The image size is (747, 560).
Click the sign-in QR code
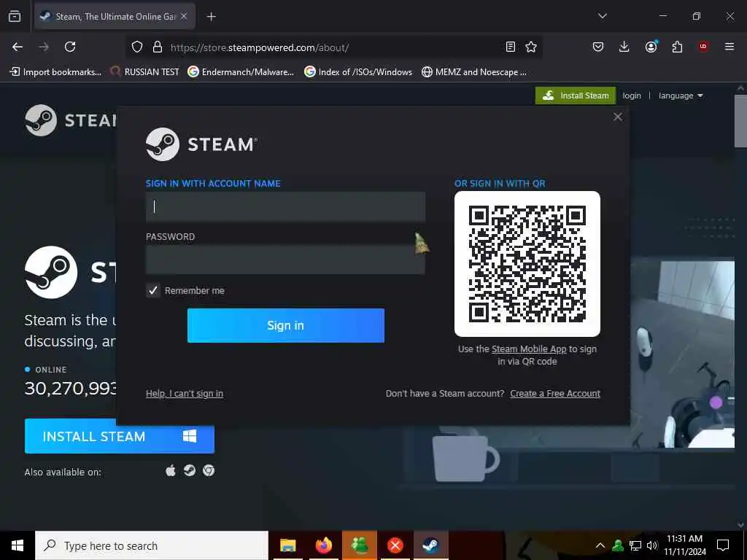click(527, 264)
